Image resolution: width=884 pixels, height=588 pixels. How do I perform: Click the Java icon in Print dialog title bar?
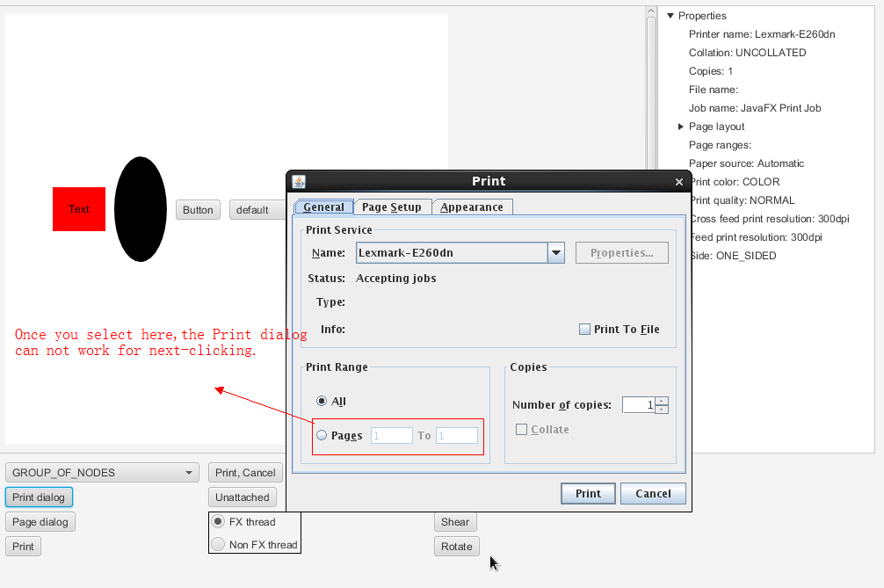pyautogui.click(x=299, y=181)
